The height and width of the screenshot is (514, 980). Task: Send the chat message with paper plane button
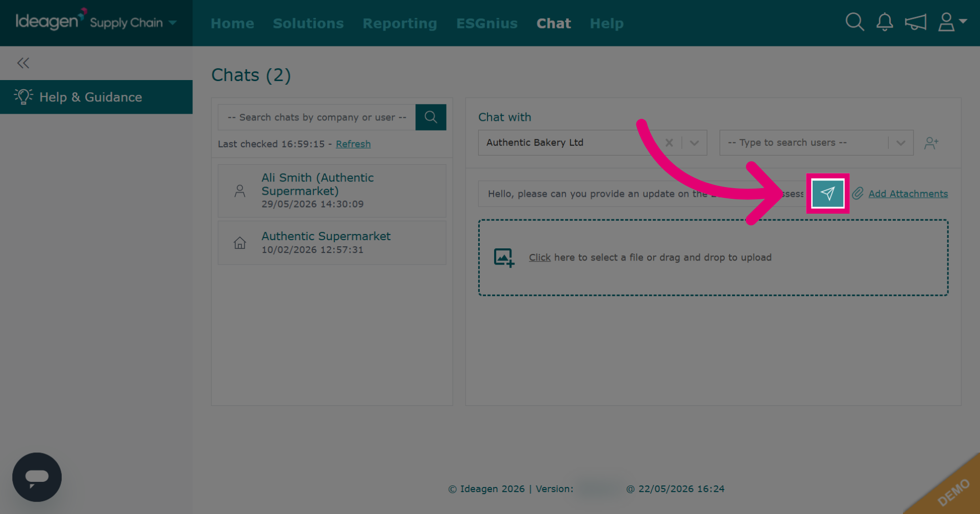pos(827,193)
